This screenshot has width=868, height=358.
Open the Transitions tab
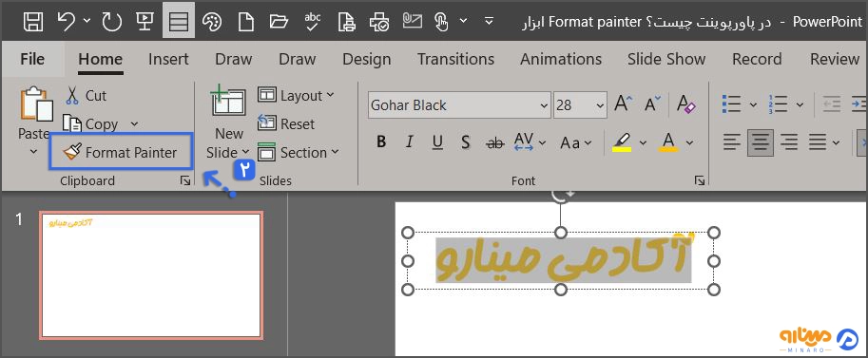(x=455, y=59)
